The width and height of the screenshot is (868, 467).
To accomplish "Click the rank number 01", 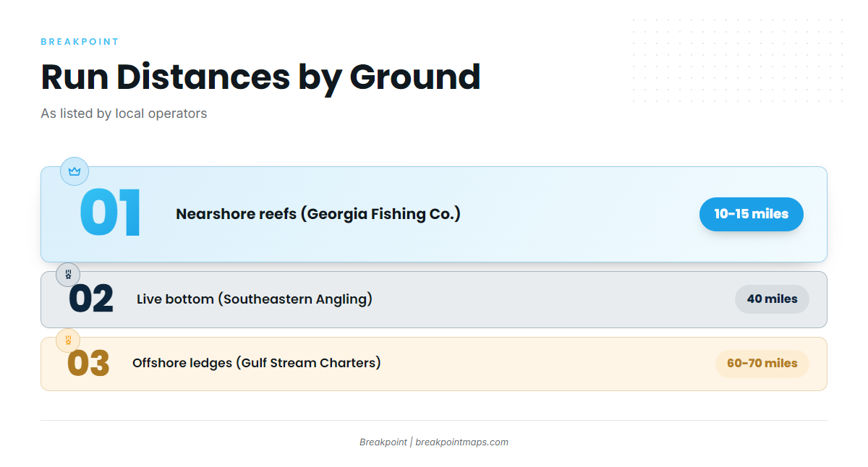I will pos(111,213).
